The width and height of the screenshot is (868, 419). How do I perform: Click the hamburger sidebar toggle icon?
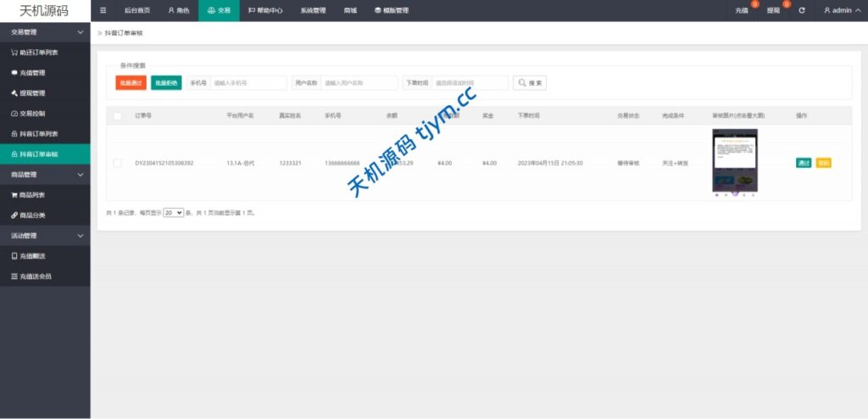tap(103, 10)
